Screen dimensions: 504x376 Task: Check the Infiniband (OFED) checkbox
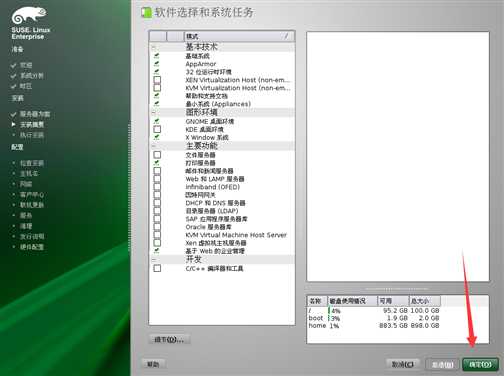coord(157,187)
